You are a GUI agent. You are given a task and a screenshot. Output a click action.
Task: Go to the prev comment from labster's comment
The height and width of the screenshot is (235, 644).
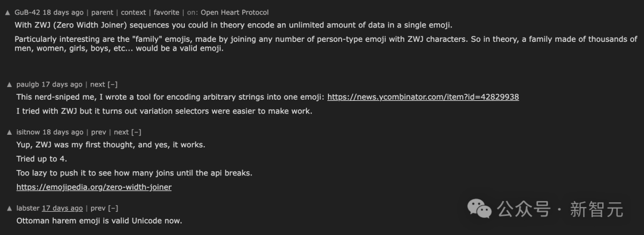pyautogui.click(x=98, y=208)
